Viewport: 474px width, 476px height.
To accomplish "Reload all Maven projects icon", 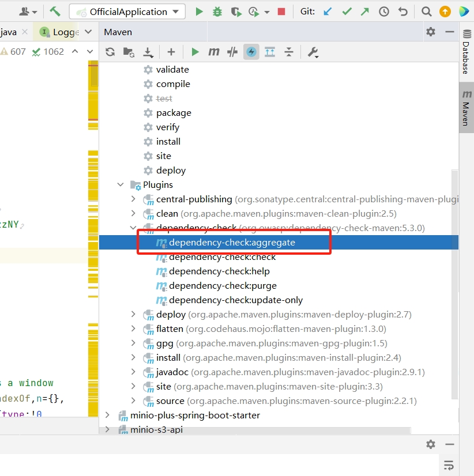I will (x=110, y=52).
